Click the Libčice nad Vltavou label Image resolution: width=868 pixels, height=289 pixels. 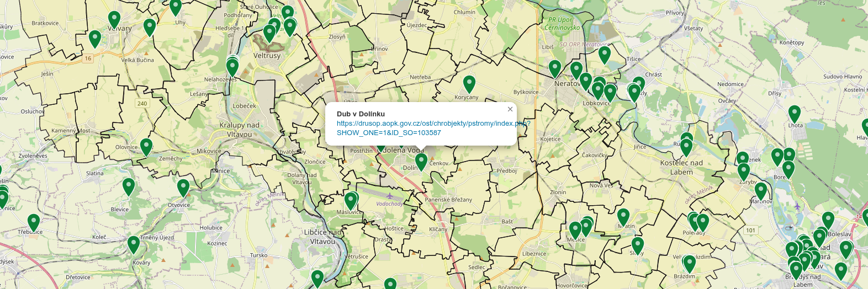click(x=322, y=237)
